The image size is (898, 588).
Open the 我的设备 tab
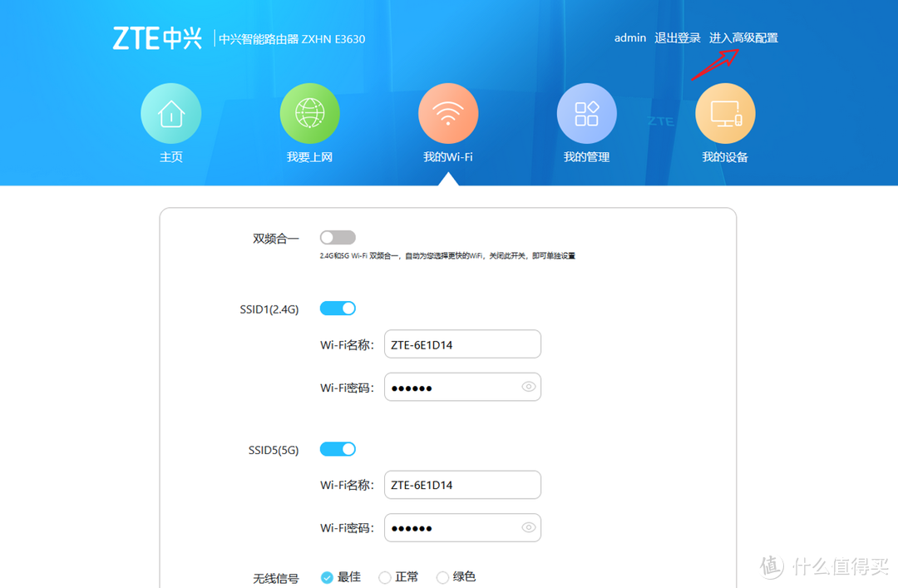pyautogui.click(x=724, y=156)
